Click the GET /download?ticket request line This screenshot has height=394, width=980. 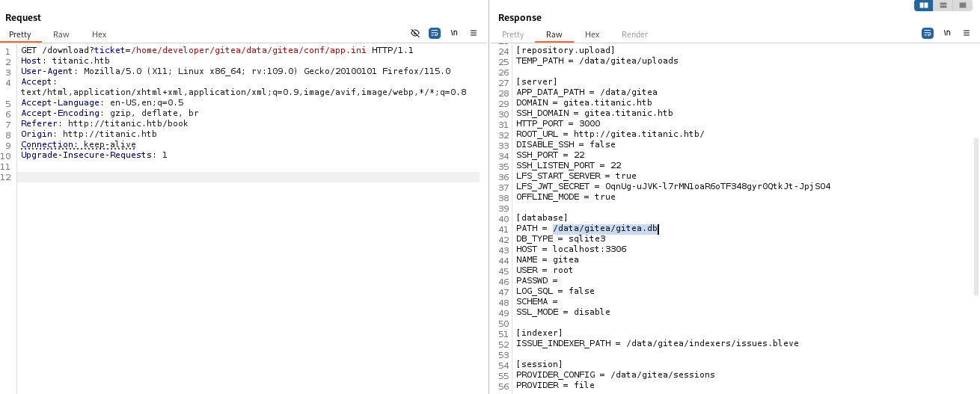pyautogui.click(x=217, y=50)
